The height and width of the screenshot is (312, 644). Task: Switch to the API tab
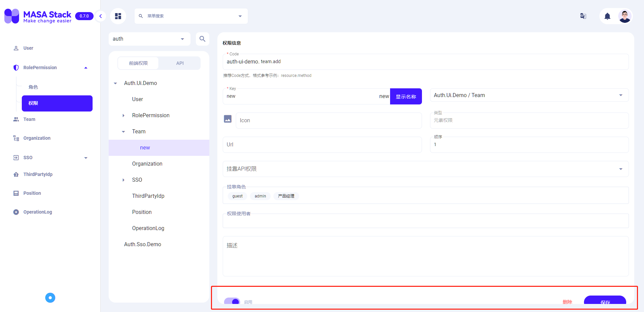tap(180, 63)
